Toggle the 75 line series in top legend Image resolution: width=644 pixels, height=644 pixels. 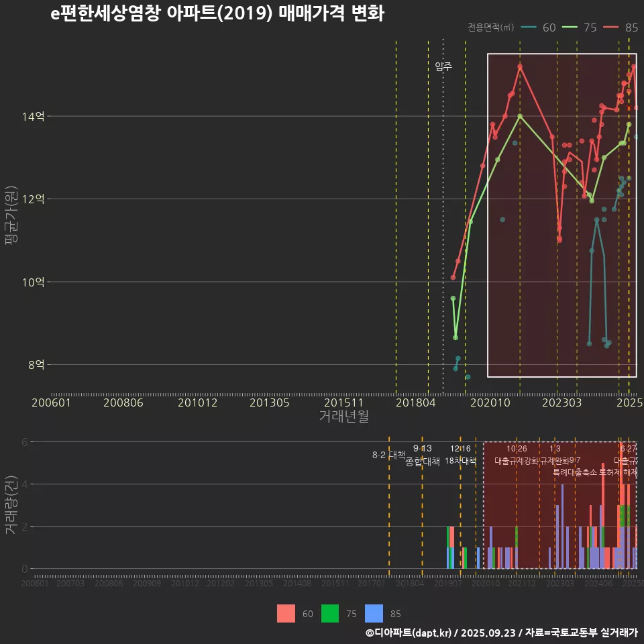(580, 28)
